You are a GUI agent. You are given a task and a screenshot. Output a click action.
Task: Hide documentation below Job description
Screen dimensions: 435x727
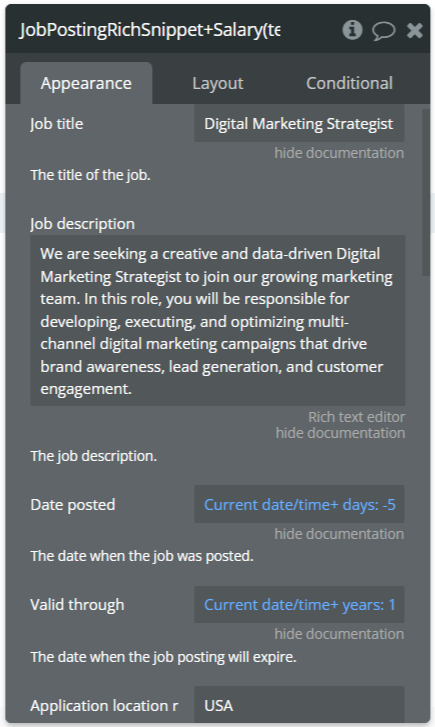(x=340, y=433)
